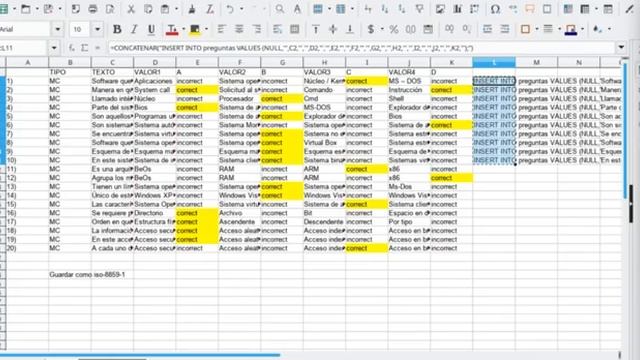The height and width of the screenshot is (360, 640).
Task: Click the 'Descendente' cell
Action: click(x=324, y=222)
